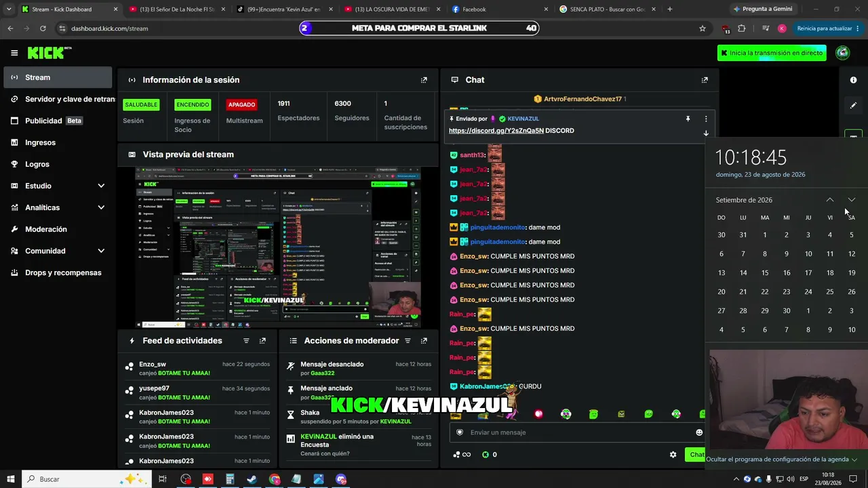868x488 pixels.
Task: Open Task View on the taskbar
Action: tap(163, 479)
